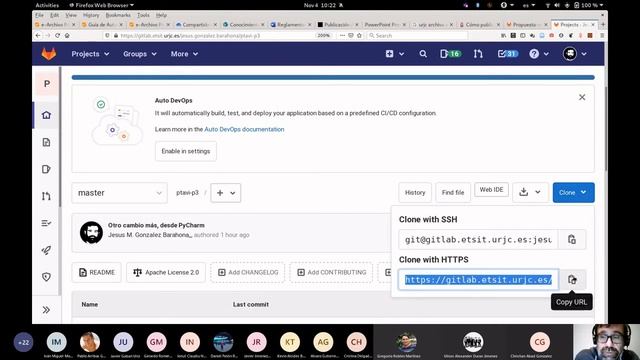
Task: Expand sidebar with double-chevron icon
Action: click(x=47, y=310)
